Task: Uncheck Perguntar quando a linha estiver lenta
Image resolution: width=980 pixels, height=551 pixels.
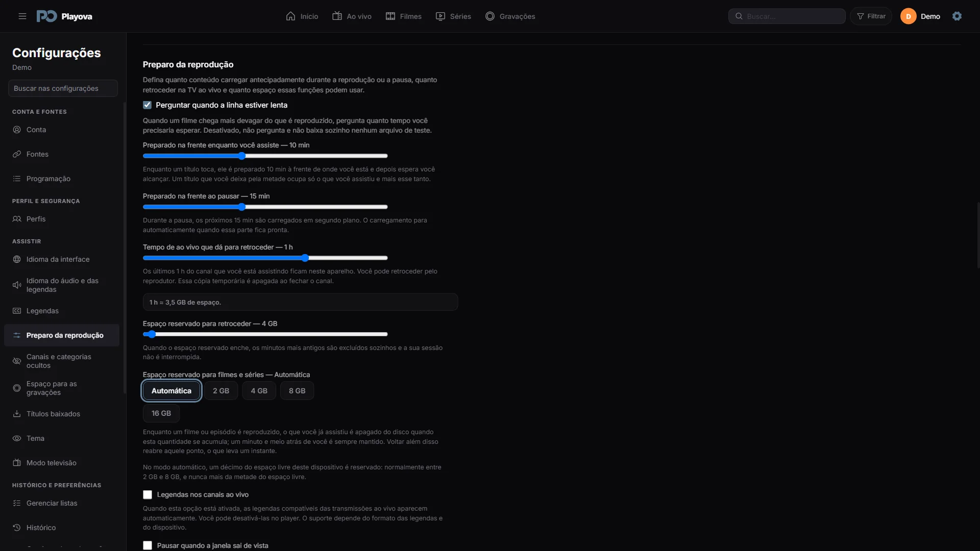Action: pyautogui.click(x=148, y=105)
